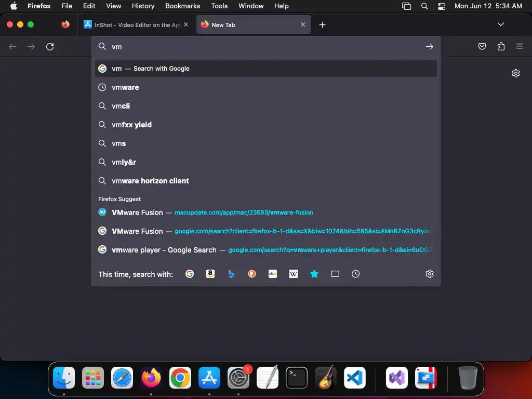Search this time with eBay

point(273,274)
